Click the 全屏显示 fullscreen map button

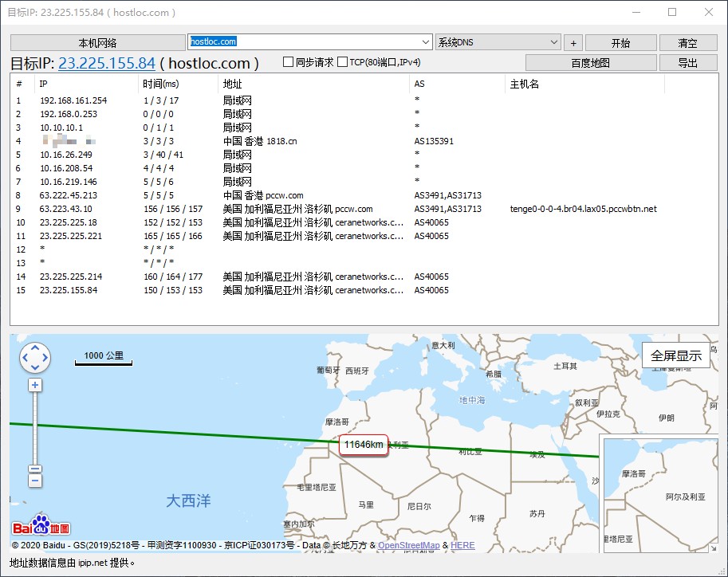pos(676,355)
